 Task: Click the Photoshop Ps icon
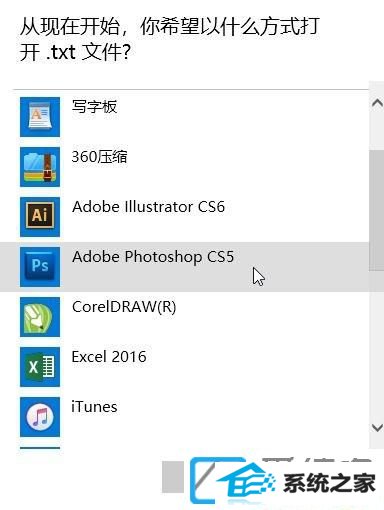pyautogui.click(x=40, y=267)
